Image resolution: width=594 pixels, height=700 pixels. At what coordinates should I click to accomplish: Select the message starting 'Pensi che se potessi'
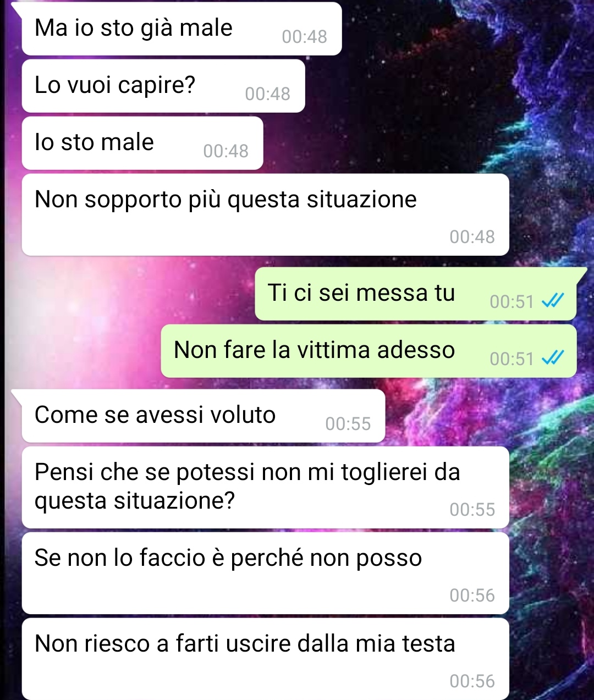tap(265, 487)
